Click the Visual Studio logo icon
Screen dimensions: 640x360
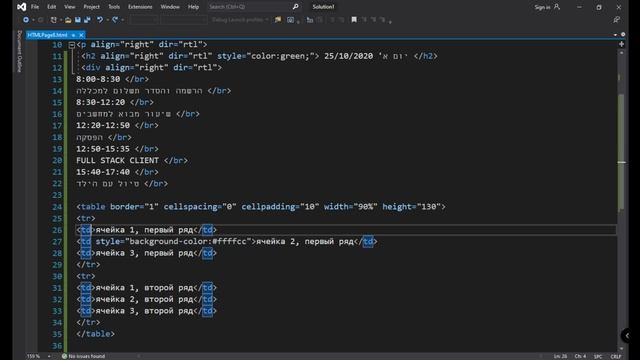(22, 7)
